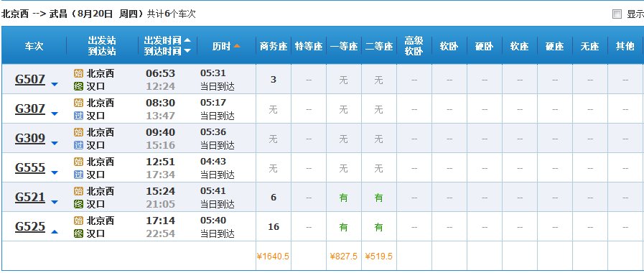Expand stop details for train G307
The image size is (644, 273).
tap(55, 114)
